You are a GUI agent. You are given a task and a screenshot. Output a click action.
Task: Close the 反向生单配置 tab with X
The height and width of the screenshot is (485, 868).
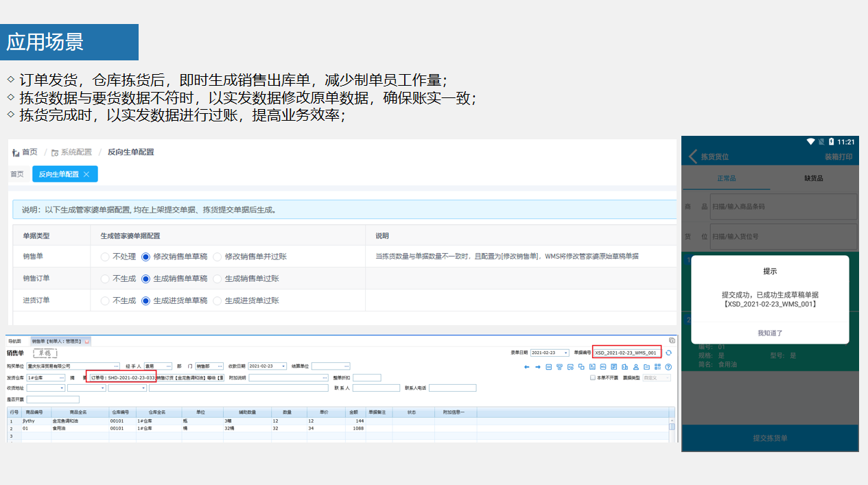tap(86, 174)
